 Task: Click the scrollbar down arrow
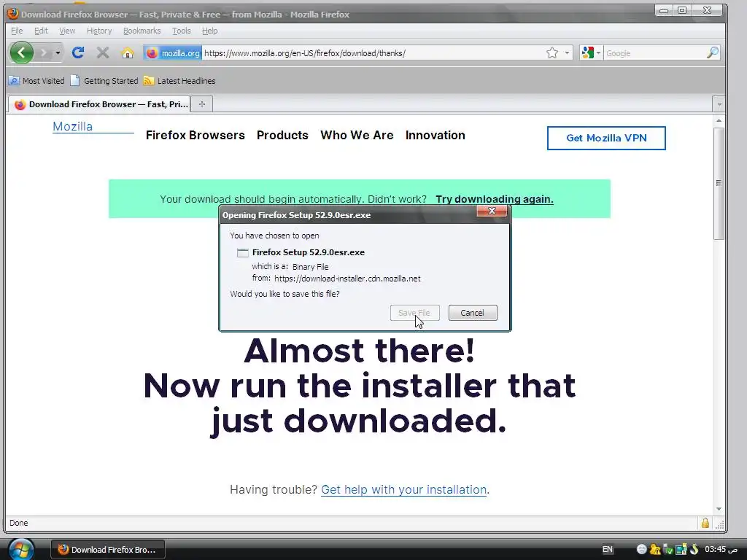click(719, 509)
